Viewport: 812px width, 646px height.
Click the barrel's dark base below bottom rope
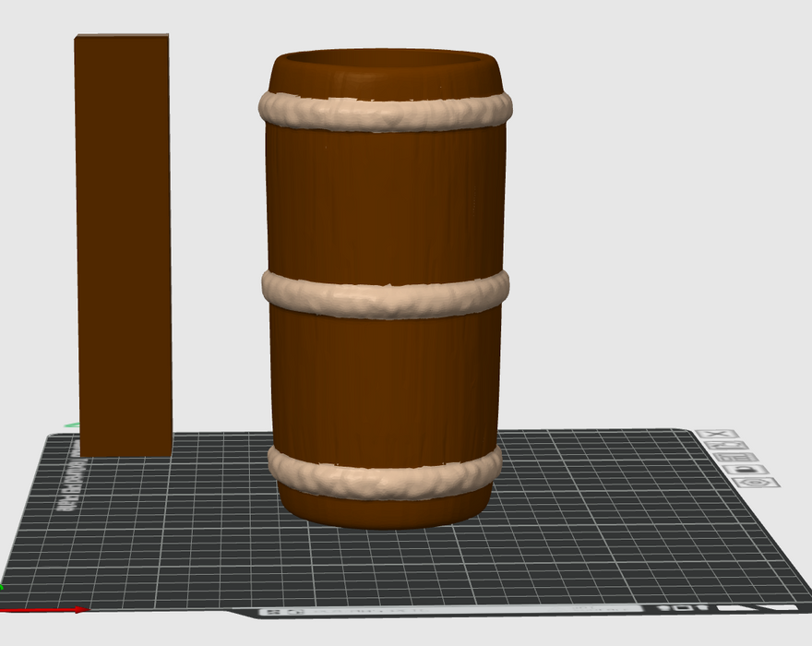click(386, 512)
